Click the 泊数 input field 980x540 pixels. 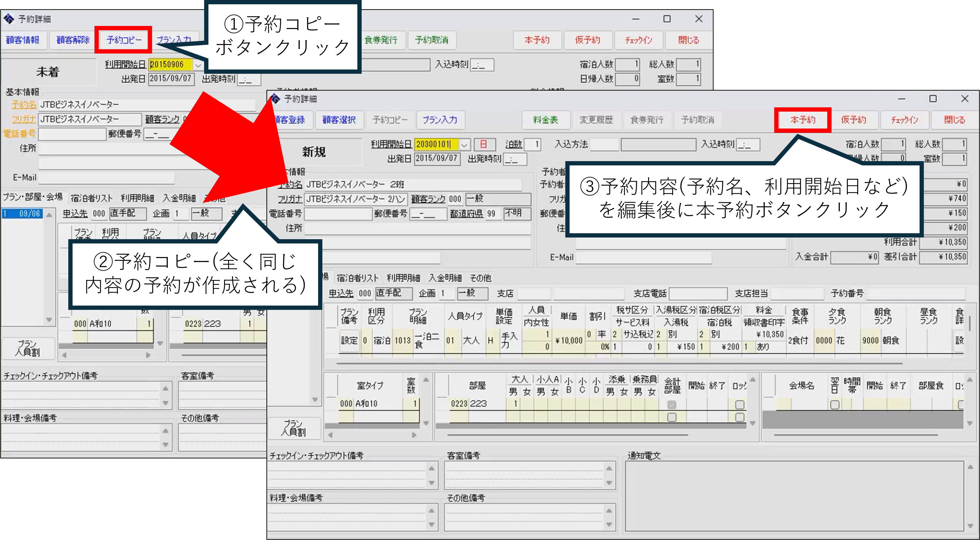533,145
